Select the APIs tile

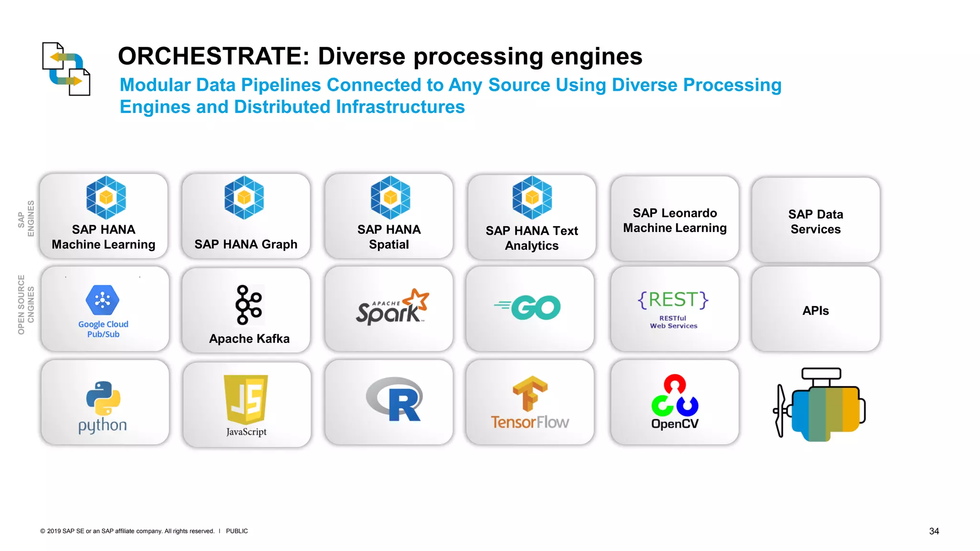815,310
